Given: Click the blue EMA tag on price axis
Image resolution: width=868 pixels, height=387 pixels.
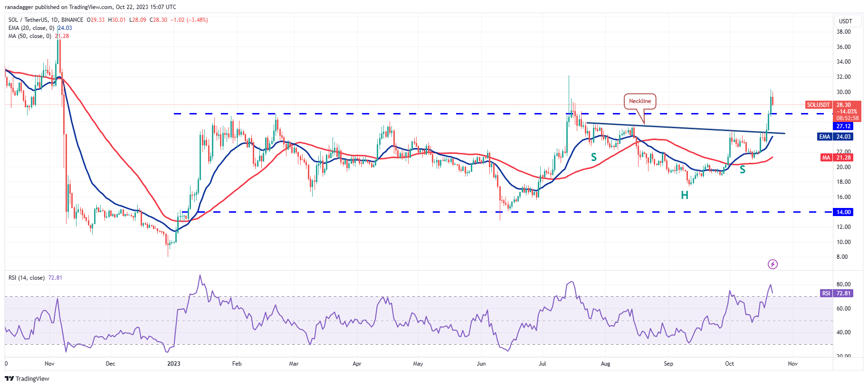Looking at the screenshot, I should click(x=824, y=137).
